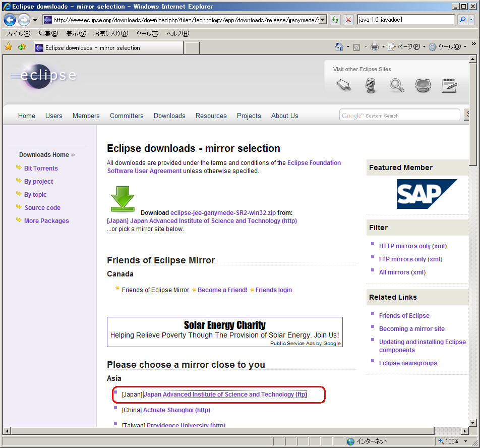Expand the search provider dropdown arrow
Image resolution: width=480 pixels, height=448 pixels.
pyautogui.click(x=472, y=20)
